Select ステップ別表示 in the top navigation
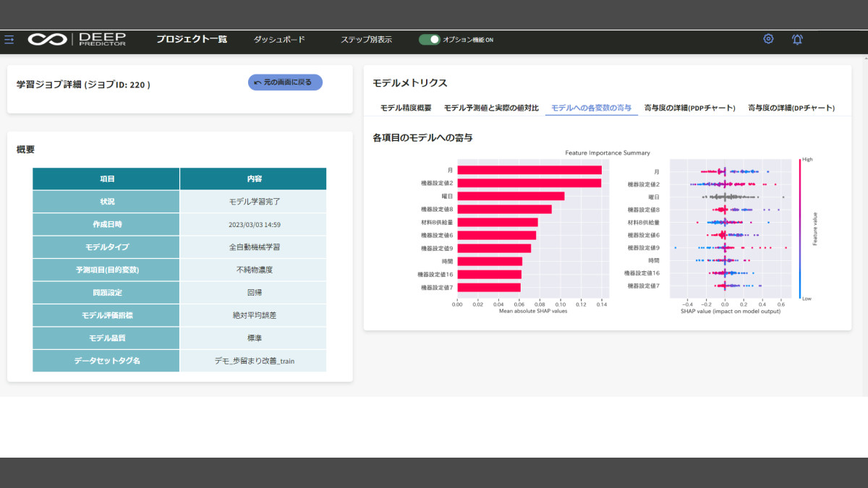868x488 pixels. click(x=366, y=40)
